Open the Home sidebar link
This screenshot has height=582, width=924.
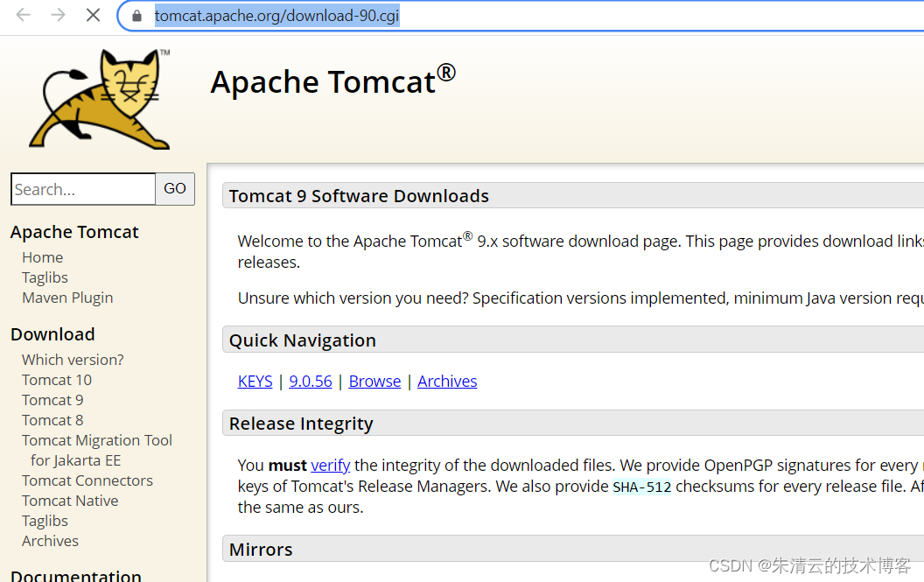pos(42,257)
